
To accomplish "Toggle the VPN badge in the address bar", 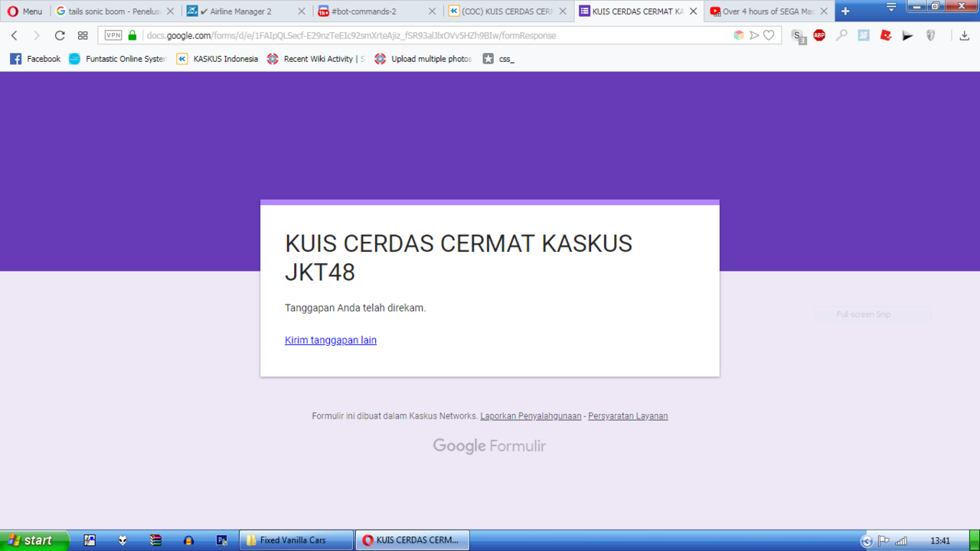I will click(x=113, y=35).
